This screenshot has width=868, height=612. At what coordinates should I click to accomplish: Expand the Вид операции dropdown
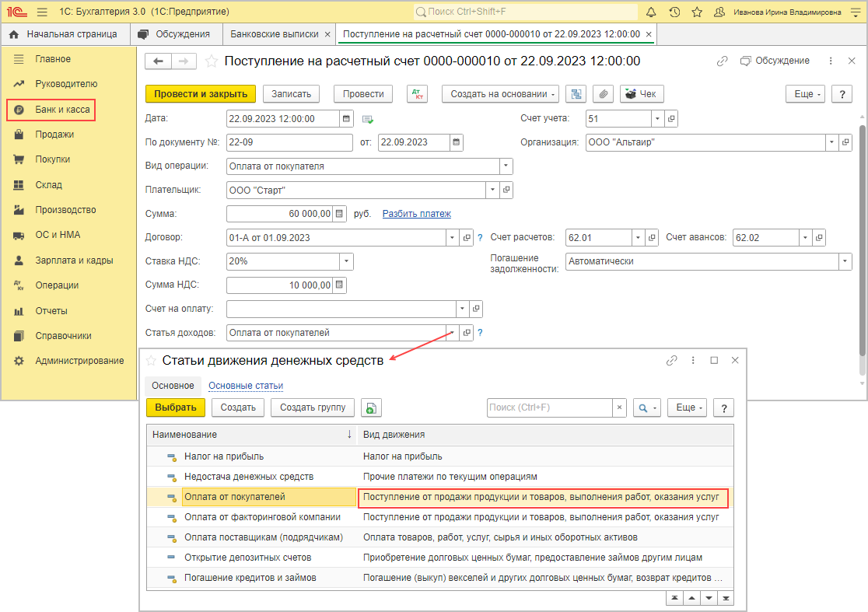point(506,166)
